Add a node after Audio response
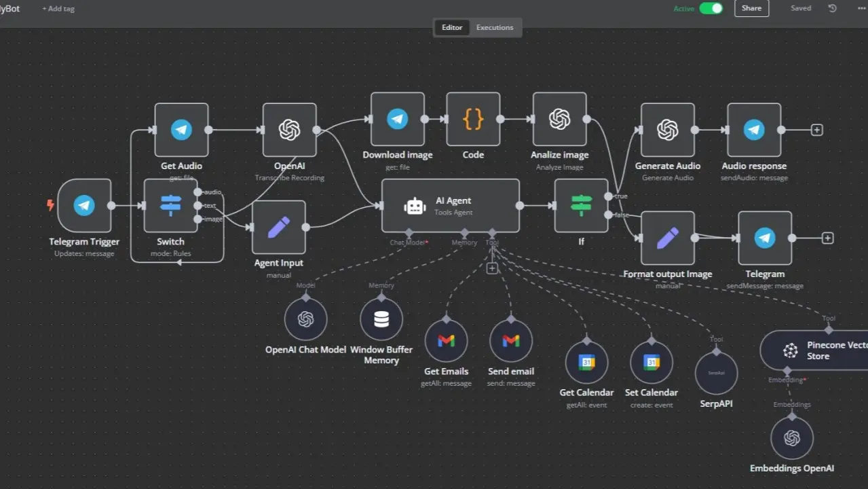Screen dimensions: 868x489 click(817, 130)
